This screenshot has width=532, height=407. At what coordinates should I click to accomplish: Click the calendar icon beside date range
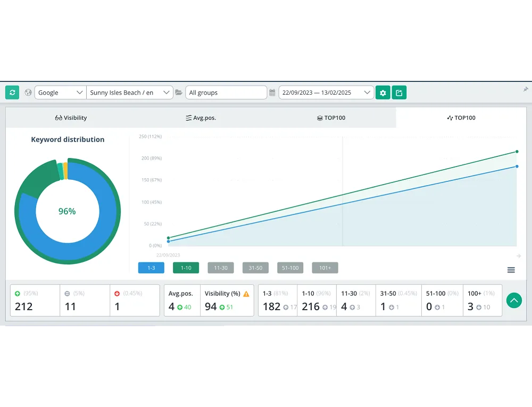pos(272,93)
